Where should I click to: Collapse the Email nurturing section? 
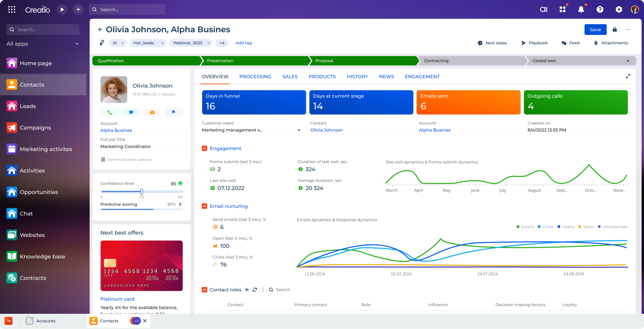204,206
